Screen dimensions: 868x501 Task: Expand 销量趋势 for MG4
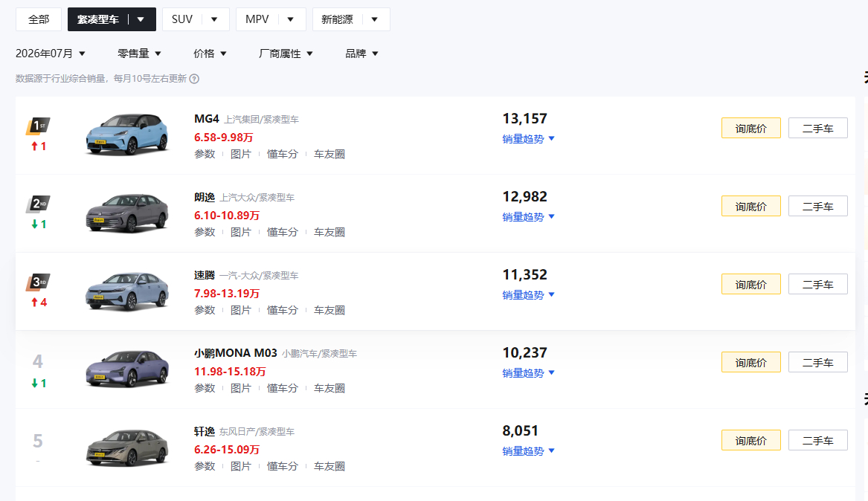click(x=528, y=139)
